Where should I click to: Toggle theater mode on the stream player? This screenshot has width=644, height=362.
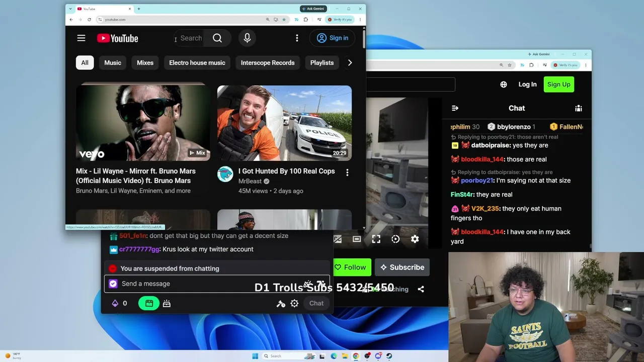click(357, 239)
